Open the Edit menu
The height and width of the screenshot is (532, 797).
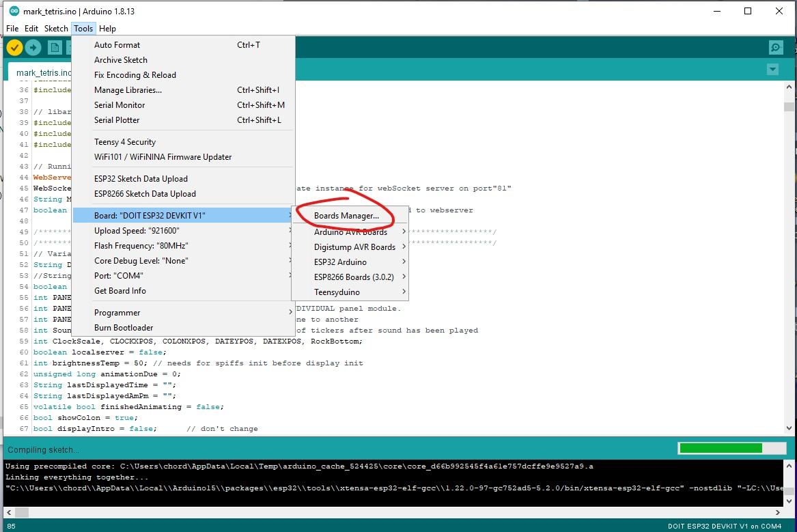[x=31, y=29]
